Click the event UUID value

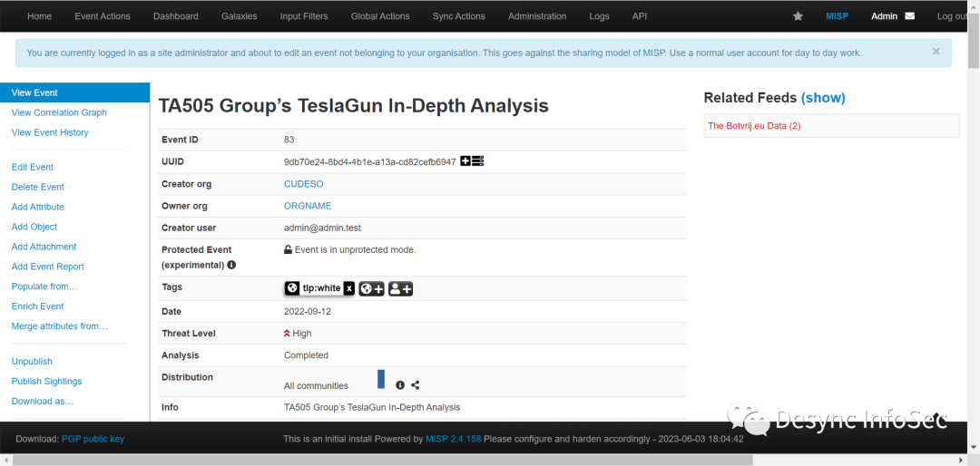pos(370,161)
